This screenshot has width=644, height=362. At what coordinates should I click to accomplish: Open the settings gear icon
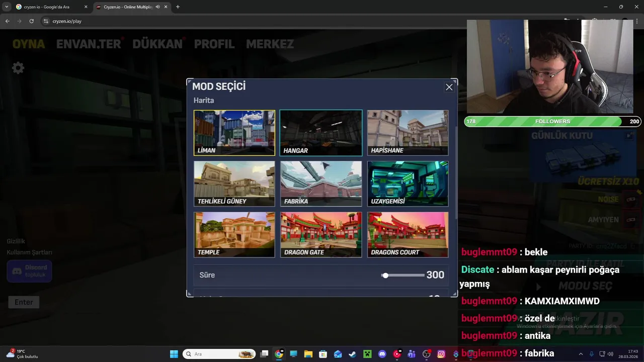pyautogui.click(x=18, y=68)
